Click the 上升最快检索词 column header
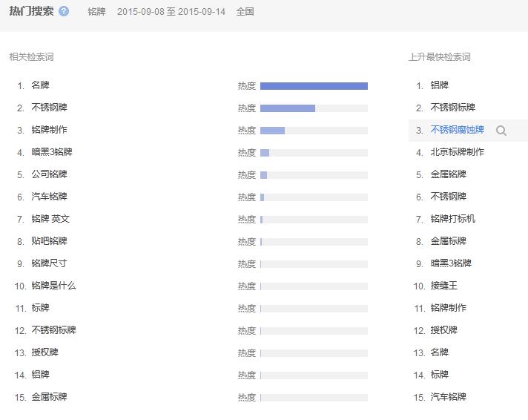The height and width of the screenshot is (420, 528). pos(439,57)
